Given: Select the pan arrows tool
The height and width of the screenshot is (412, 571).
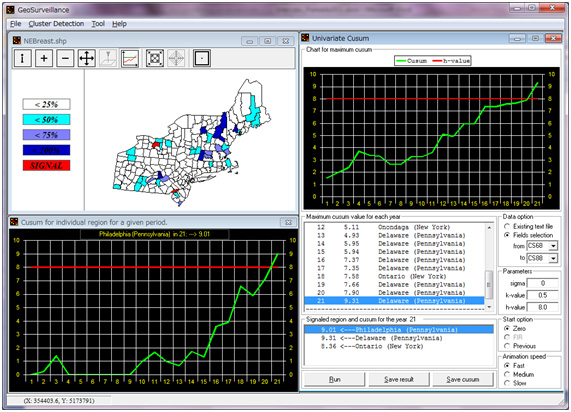Looking at the screenshot, I should (x=87, y=58).
